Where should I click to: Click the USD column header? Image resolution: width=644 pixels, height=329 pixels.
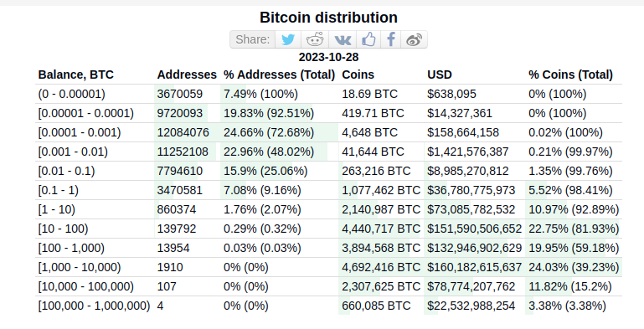440,75
